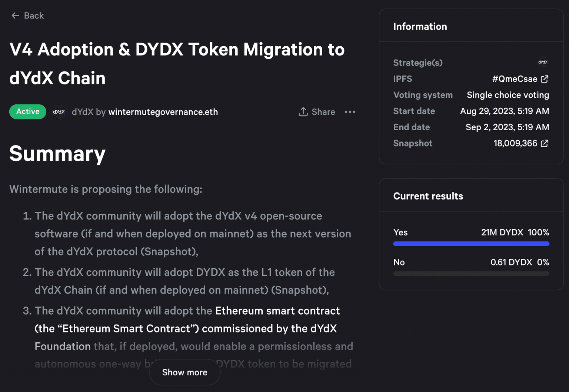The height and width of the screenshot is (392, 569).
Task: Expand the proposal with Show more
Action: [x=184, y=372]
